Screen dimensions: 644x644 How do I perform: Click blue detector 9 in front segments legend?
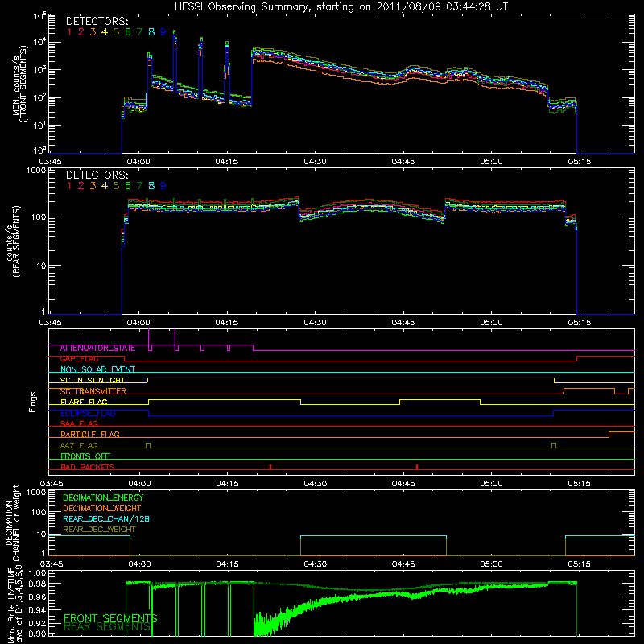click(x=163, y=31)
